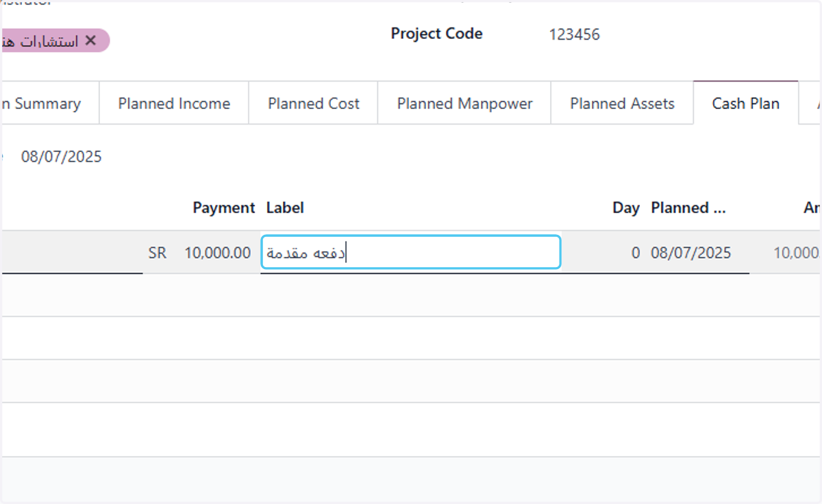Click the Project Code label
Viewport: 822px width, 504px height.
pos(436,34)
